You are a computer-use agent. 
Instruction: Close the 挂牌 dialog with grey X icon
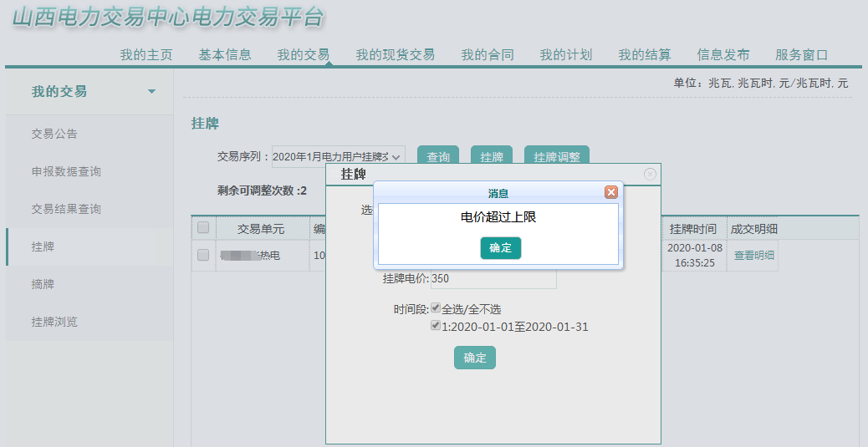click(x=650, y=174)
